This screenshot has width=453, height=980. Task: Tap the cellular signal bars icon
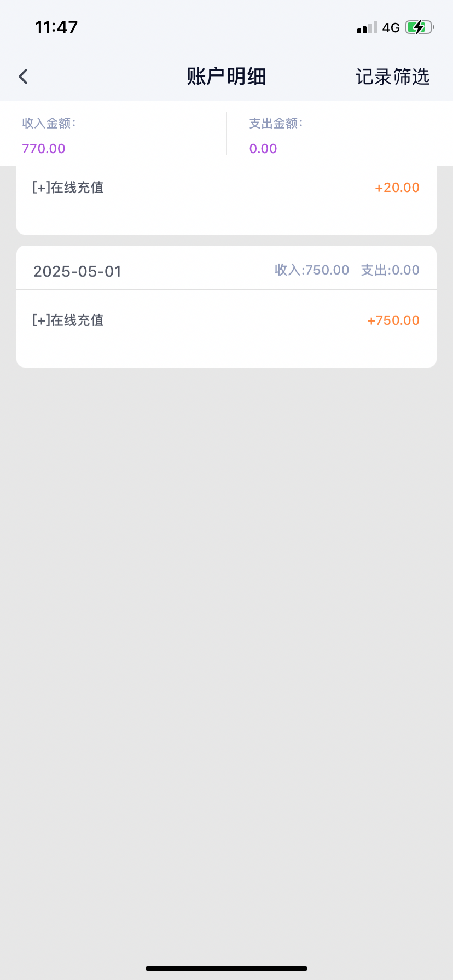tap(367, 27)
